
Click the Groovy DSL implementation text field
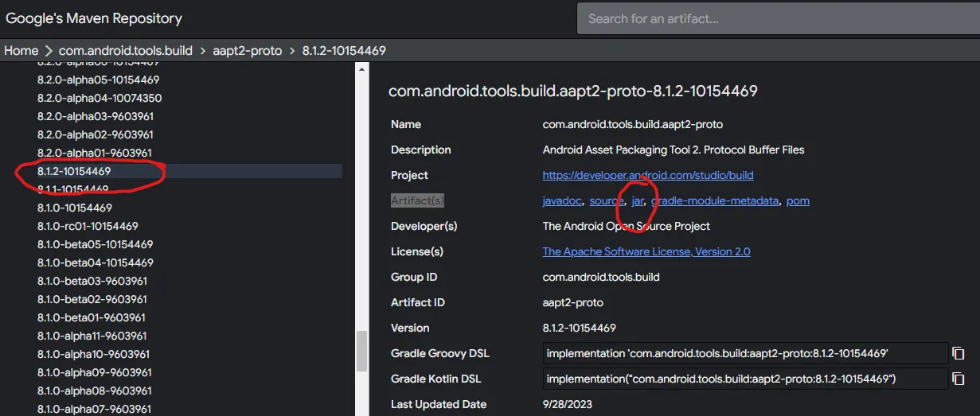pos(745,353)
